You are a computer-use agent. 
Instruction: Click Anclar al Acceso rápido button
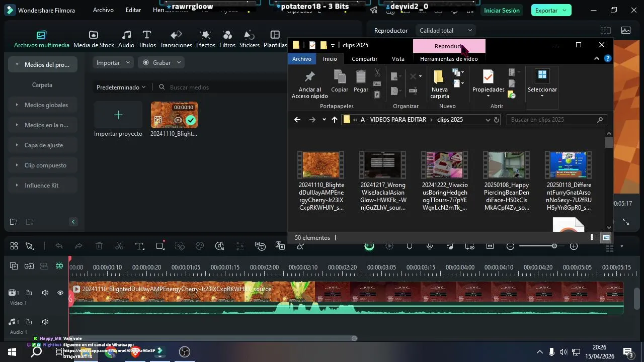(309, 83)
